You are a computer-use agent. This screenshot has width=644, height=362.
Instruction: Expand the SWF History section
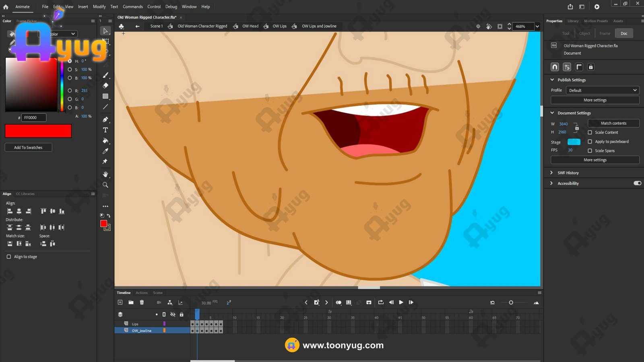click(x=552, y=173)
